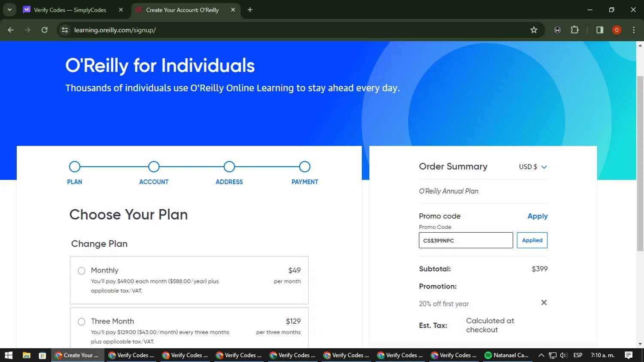
Task: Bookmark this page with the star icon
Action: click(534, 30)
